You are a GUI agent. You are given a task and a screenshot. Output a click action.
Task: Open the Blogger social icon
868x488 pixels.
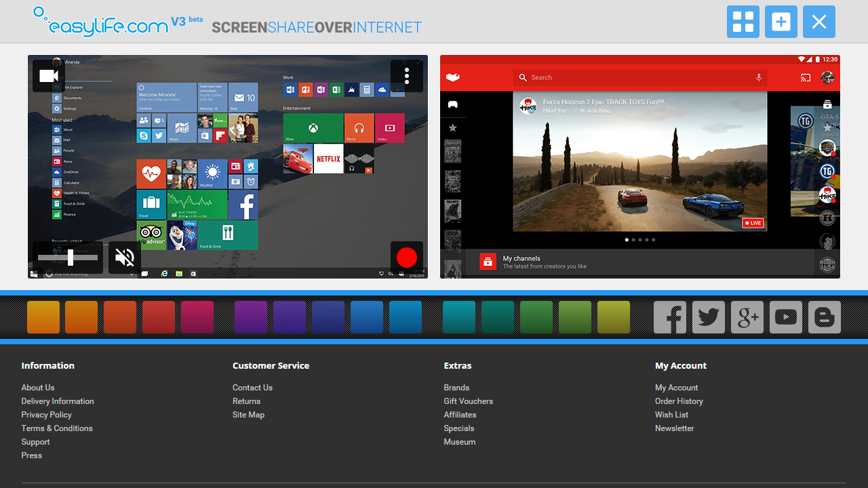[825, 317]
